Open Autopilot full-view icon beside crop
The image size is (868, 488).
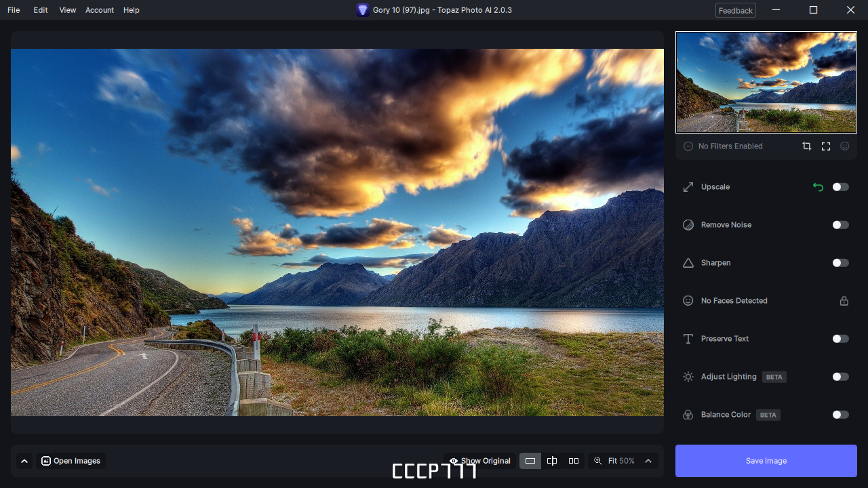coord(826,146)
